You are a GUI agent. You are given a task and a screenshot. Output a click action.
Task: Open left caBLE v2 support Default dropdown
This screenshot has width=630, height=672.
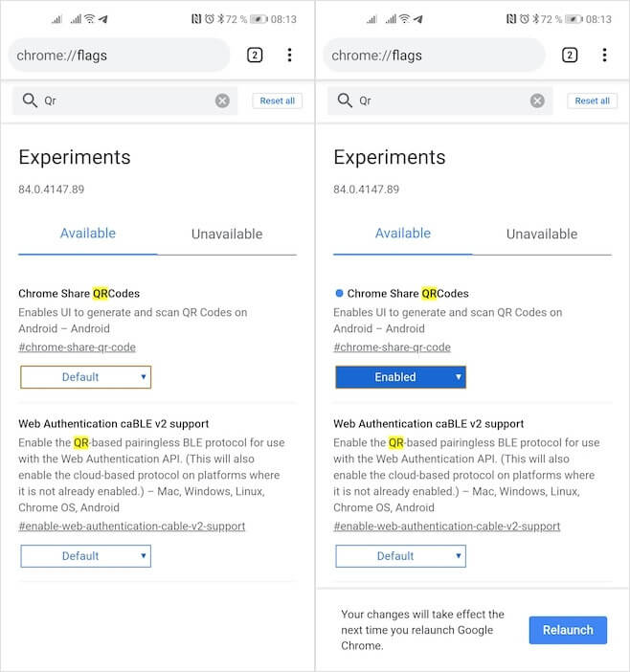pos(86,556)
